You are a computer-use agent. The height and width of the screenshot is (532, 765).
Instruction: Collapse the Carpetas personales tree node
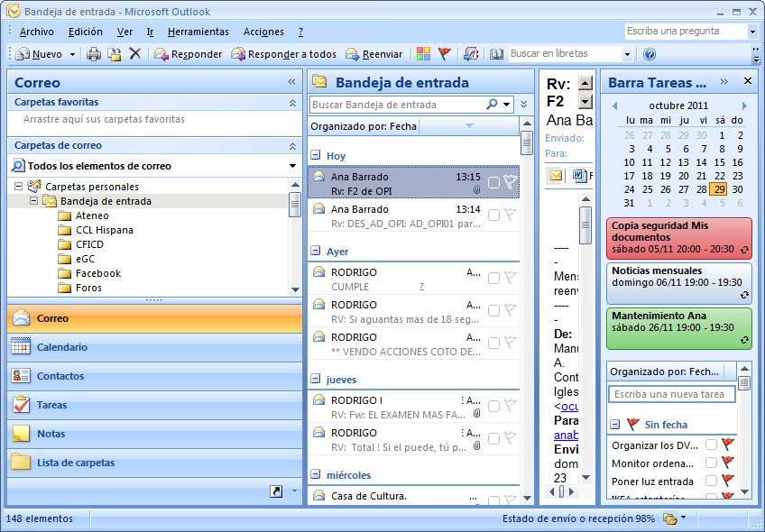pos(19,187)
